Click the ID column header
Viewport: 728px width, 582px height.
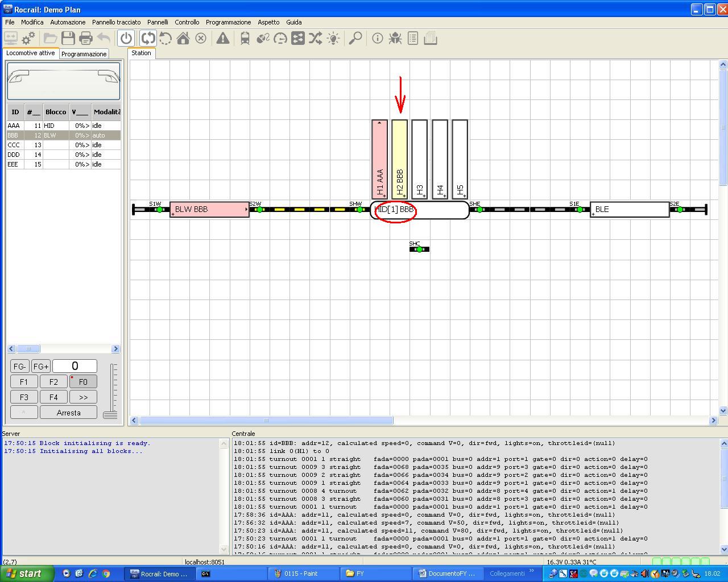(x=15, y=112)
